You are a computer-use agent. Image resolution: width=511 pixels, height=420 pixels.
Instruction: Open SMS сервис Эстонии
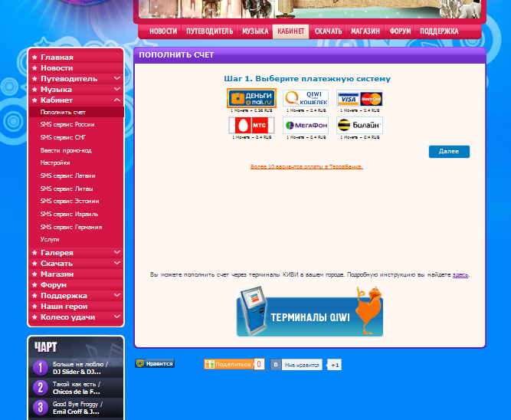point(70,202)
